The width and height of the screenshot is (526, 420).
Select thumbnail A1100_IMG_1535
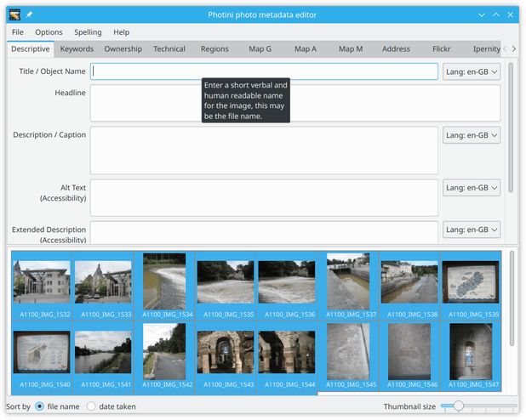[226, 286]
